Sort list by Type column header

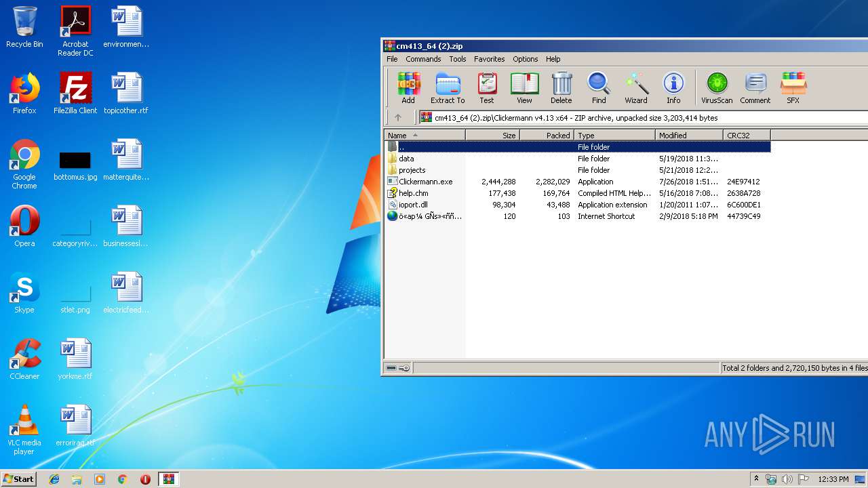click(x=615, y=136)
